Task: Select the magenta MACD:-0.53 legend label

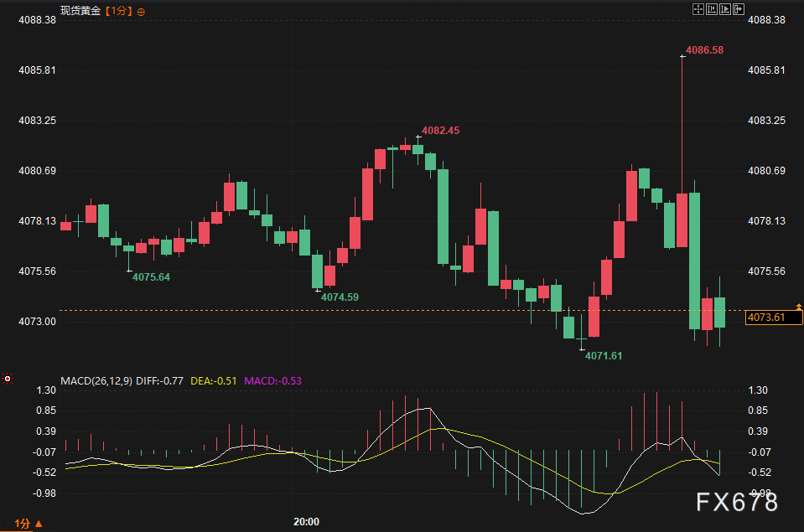Action: [x=272, y=381]
